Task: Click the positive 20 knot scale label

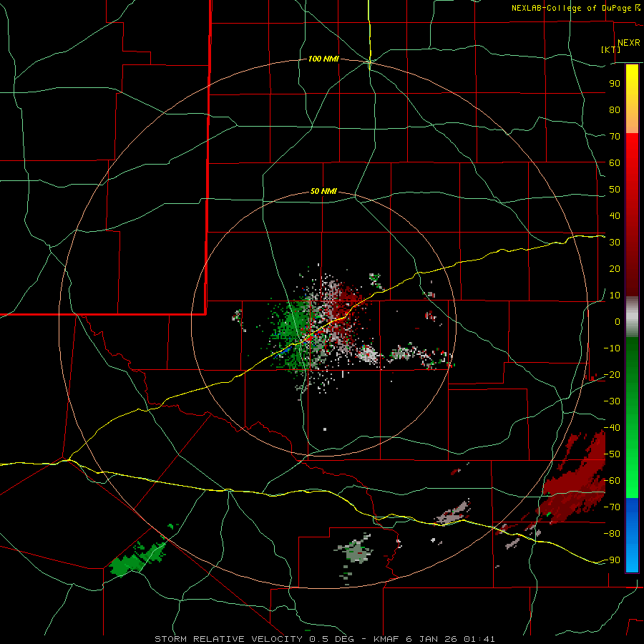Action: pos(615,269)
